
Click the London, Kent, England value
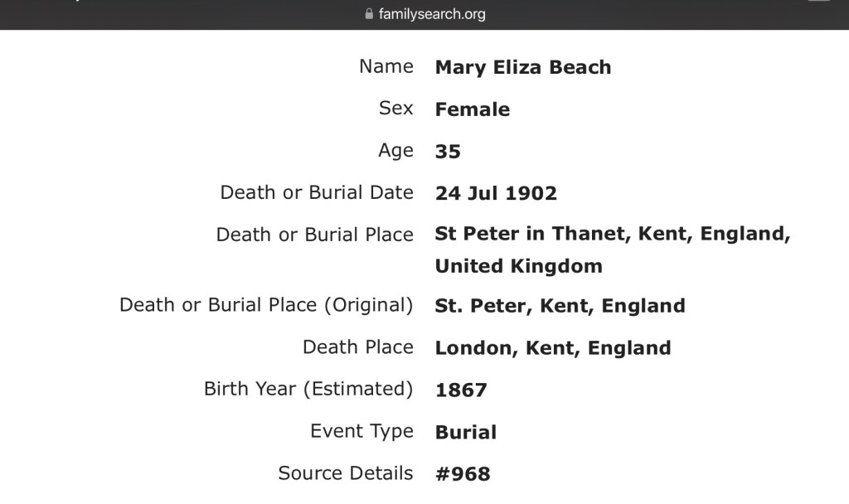pyautogui.click(x=552, y=348)
